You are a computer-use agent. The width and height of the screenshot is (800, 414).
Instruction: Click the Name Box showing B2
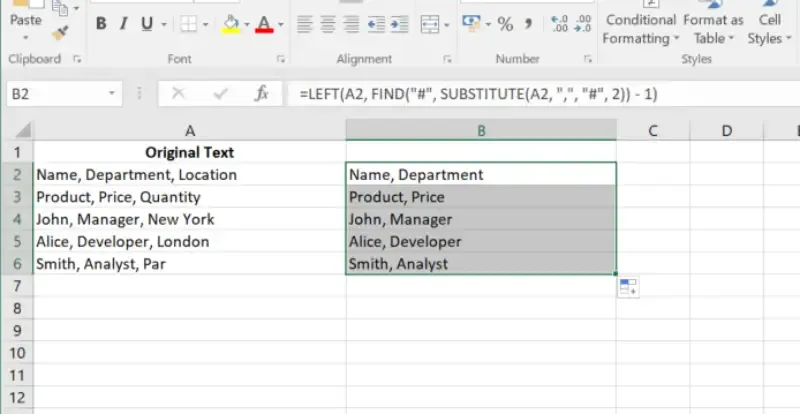pyautogui.click(x=56, y=93)
